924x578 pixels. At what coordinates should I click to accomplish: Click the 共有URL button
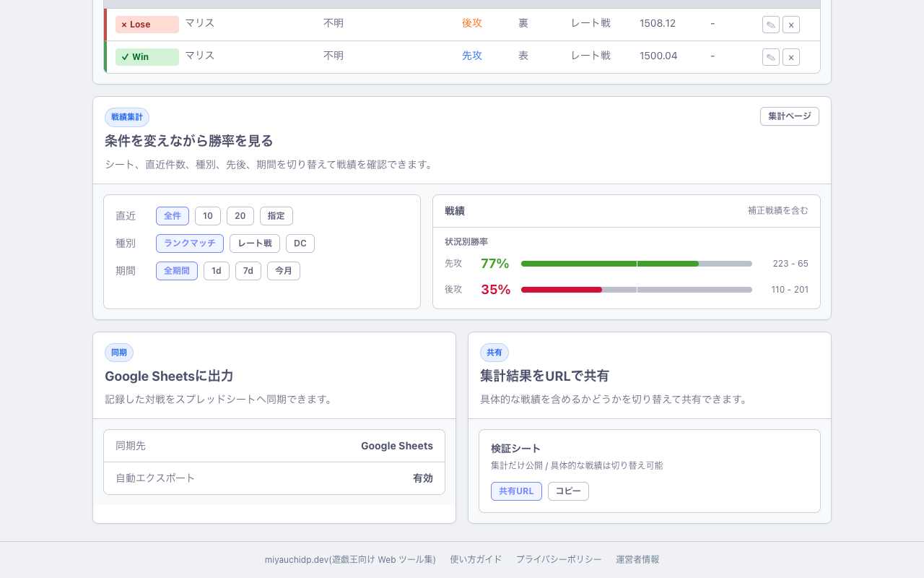point(516,491)
